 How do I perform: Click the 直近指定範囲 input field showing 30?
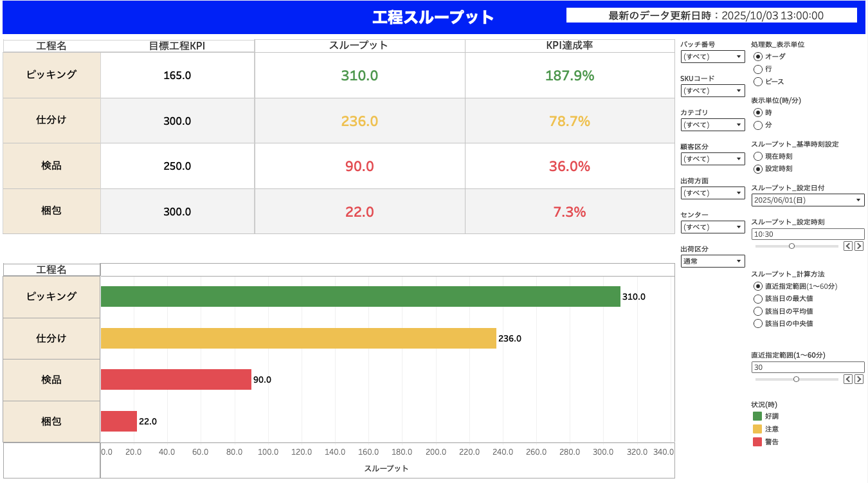808,367
